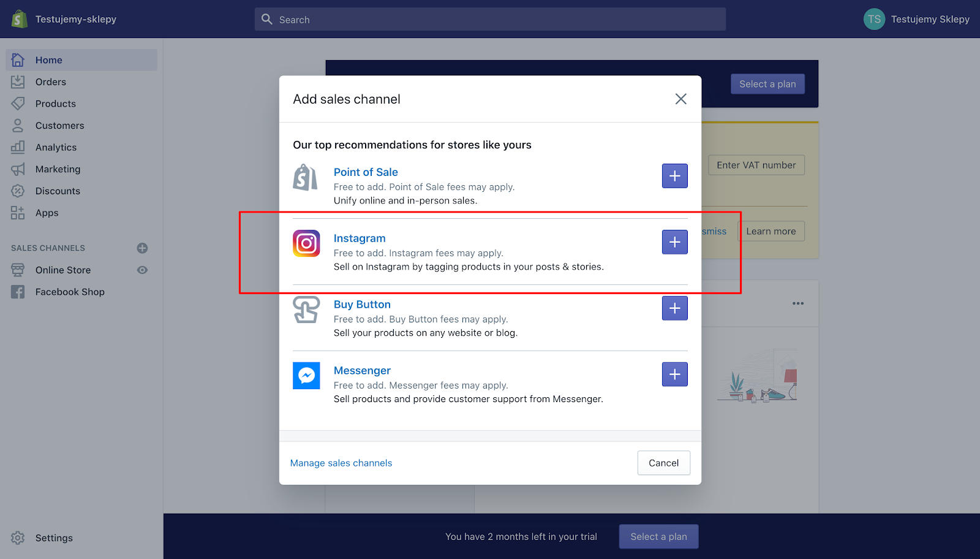
Task: Click the SALES CHANNELS heading
Action: [48, 248]
